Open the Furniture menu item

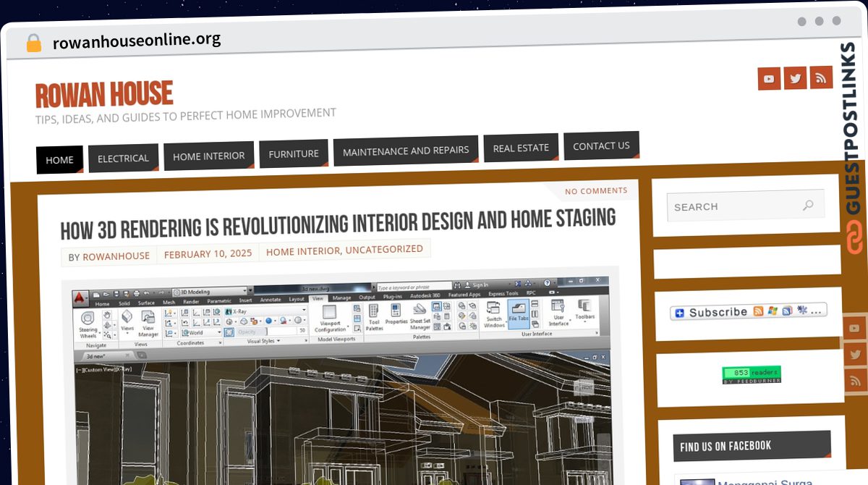pyautogui.click(x=294, y=153)
